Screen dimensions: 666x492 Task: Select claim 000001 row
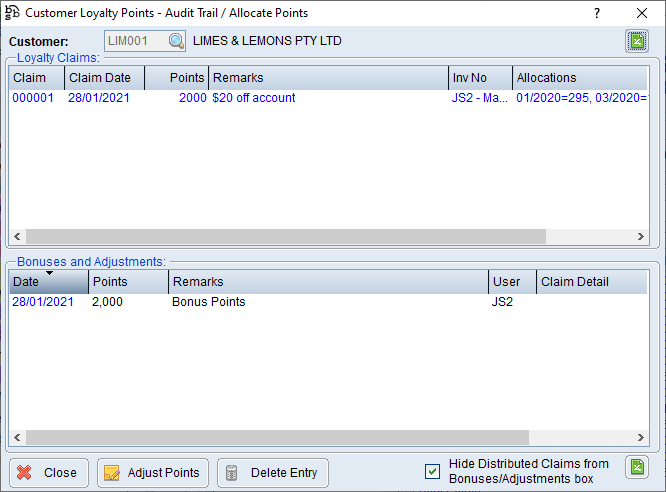(33, 98)
